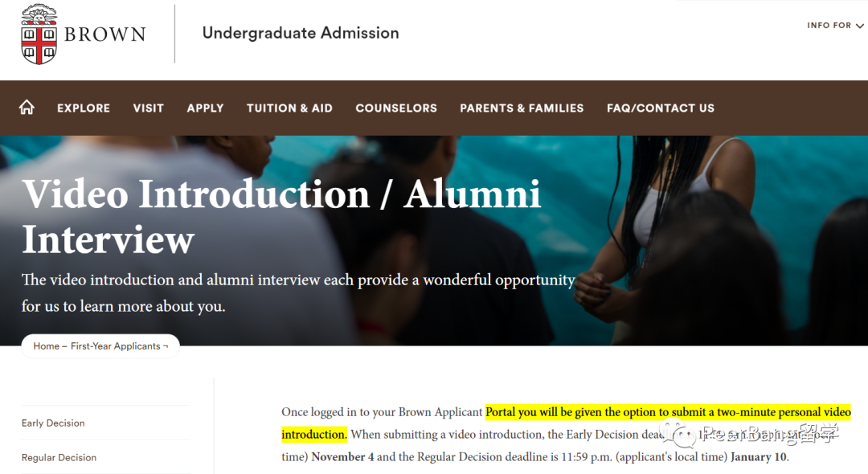Open PARENTS & FAMILIES section
Image resolution: width=868 pixels, height=474 pixels.
click(522, 108)
